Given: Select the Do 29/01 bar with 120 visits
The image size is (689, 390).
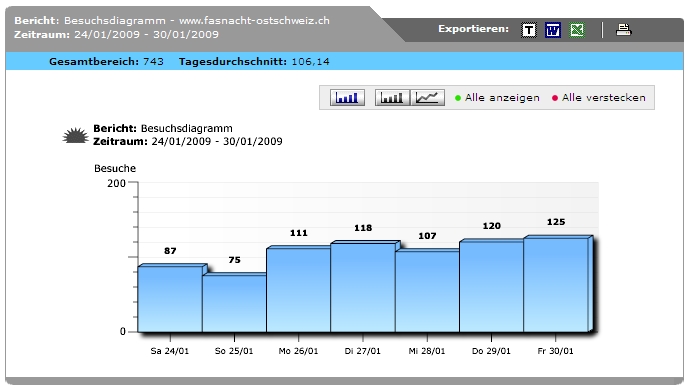Looking at the screenshot, I should pos(491,286).
